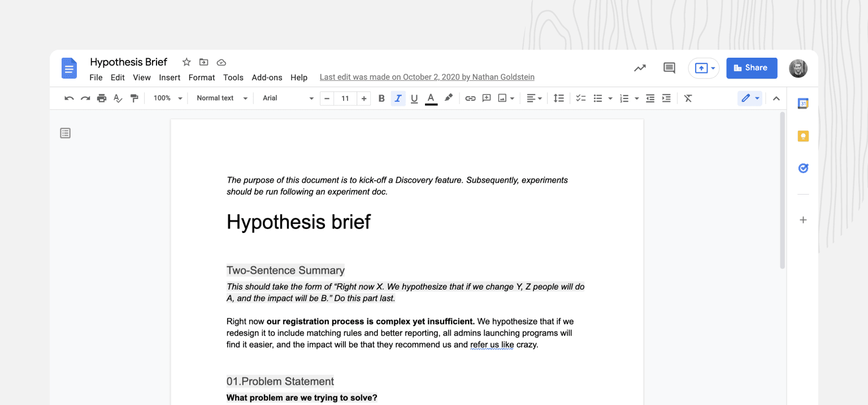
Task: Insert an image from the toolbar
Action: click(502, 98)
